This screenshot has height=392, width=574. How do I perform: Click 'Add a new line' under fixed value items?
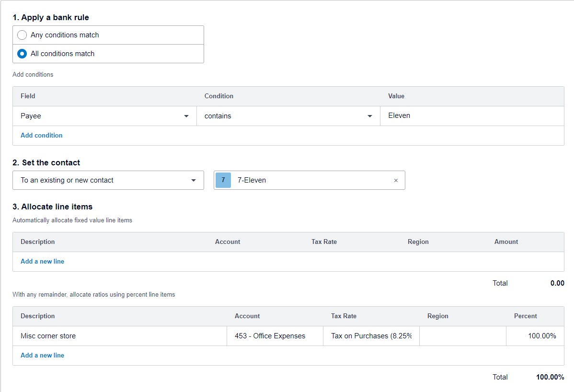pyautogui.click(x=42, y=261)
